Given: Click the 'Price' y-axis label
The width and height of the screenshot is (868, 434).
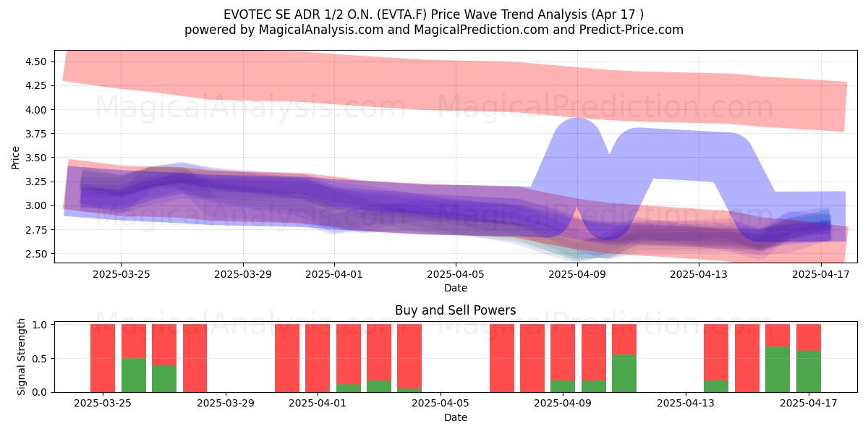Looking at the screenshot, I should pos(16,157).
